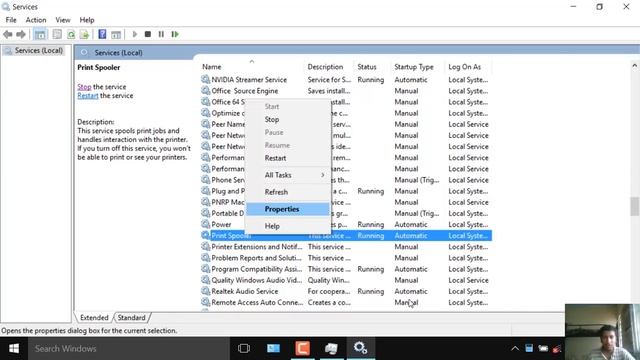
Task: Open the Action menu
Action: coord(36,20)
